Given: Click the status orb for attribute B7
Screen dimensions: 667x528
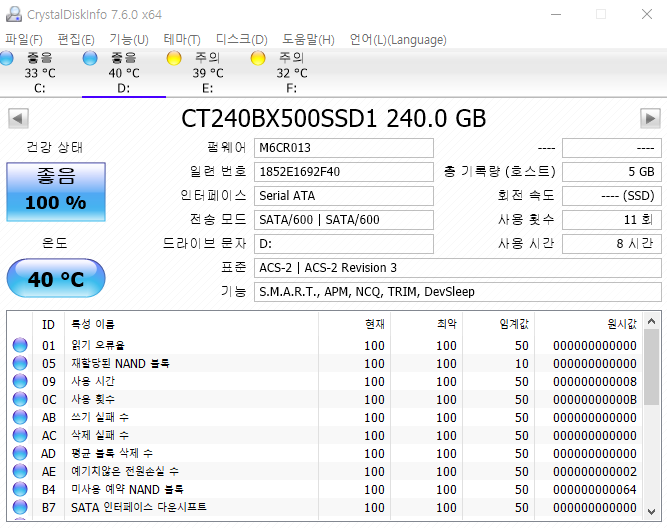Looking at the screenshot, I should pos(20,507).
